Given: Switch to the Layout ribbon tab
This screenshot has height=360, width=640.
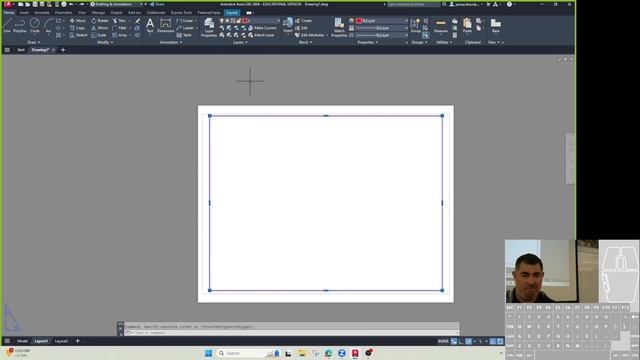Looking at the screenshot, I should (232, 13).
